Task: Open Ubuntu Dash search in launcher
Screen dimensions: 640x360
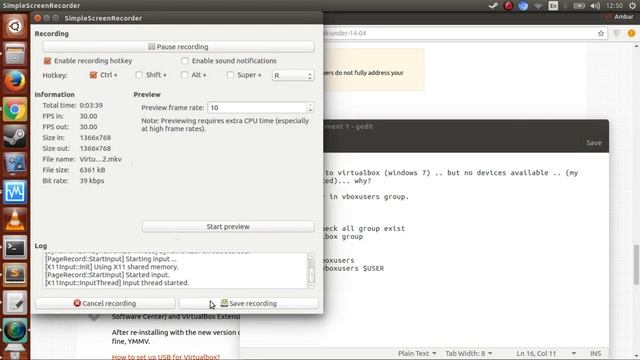Action: click(15, 27)
